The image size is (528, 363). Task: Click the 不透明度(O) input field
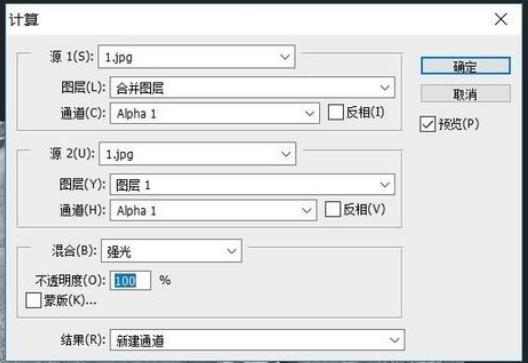[x=131, y=280]
